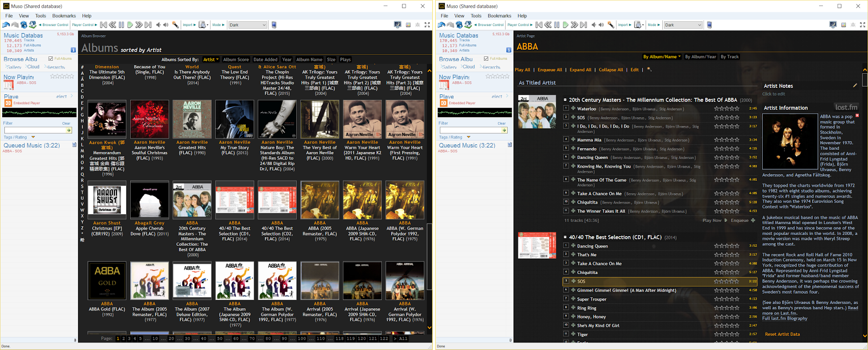Image resolution: width=868 pixels, height=350 pixels.
Task: Toggle the track box beside Chiquitita in 40/40 album
Action: click(x=566, y=272)
